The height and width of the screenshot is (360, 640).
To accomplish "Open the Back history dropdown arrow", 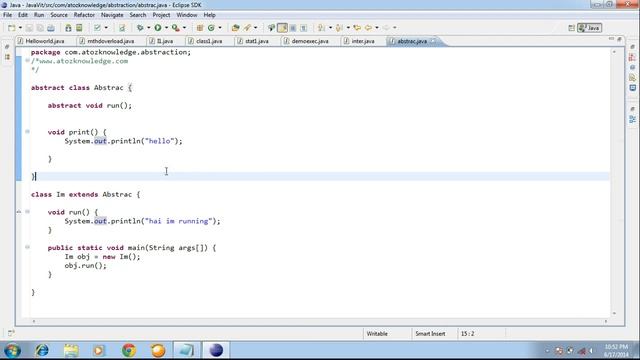I will pos(376,28).
